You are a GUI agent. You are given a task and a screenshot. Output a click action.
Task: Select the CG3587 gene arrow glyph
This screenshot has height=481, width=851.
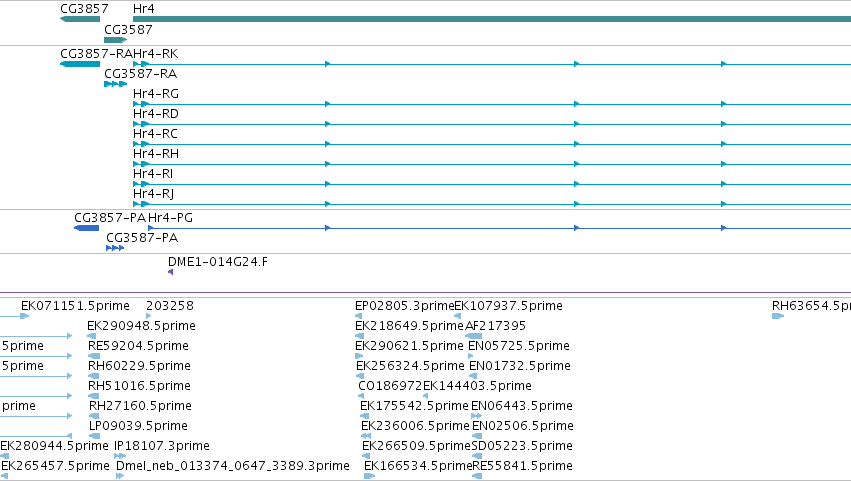[115, 40]
